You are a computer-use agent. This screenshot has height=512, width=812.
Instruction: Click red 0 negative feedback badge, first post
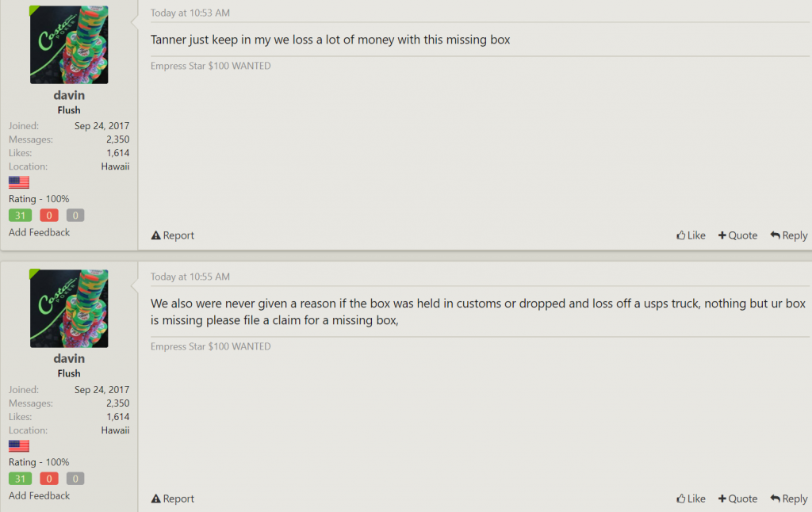pos(48,216)
